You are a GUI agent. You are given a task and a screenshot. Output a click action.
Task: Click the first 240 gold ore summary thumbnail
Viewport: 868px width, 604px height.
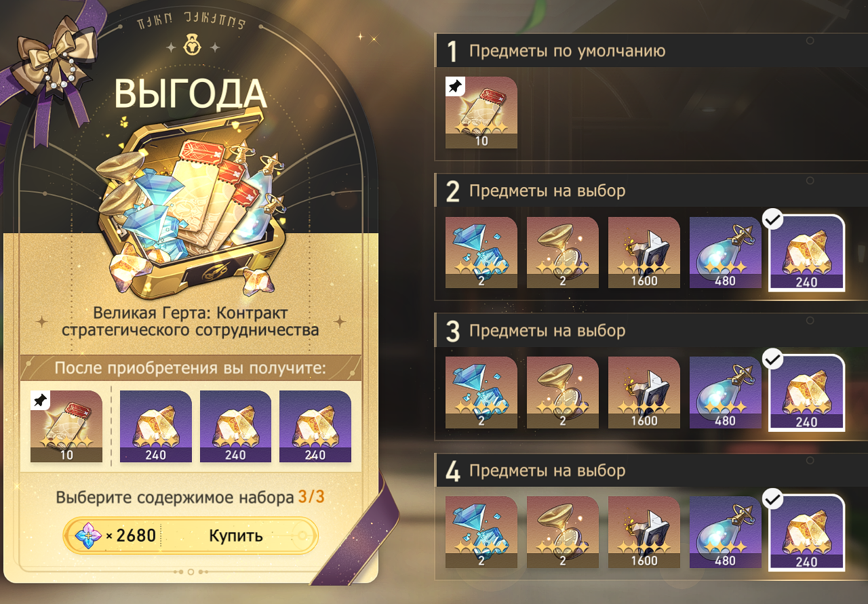[156, 426]
